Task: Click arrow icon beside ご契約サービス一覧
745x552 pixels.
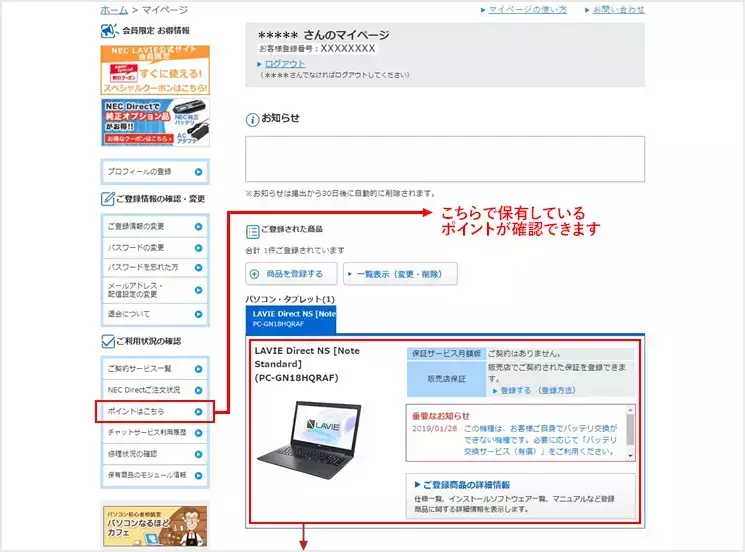Action: [199, 369]
